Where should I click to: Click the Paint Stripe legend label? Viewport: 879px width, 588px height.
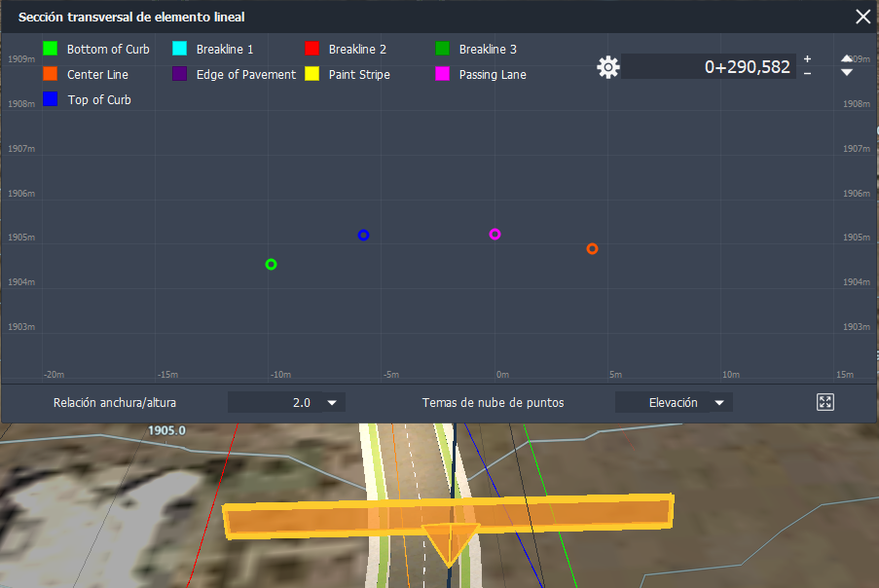(359, 75)
